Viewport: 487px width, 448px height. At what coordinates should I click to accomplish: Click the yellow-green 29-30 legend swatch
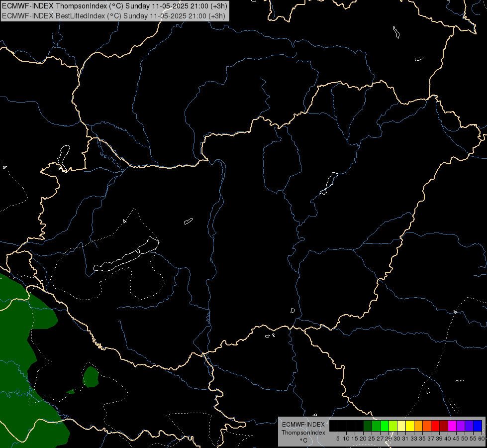393,426
